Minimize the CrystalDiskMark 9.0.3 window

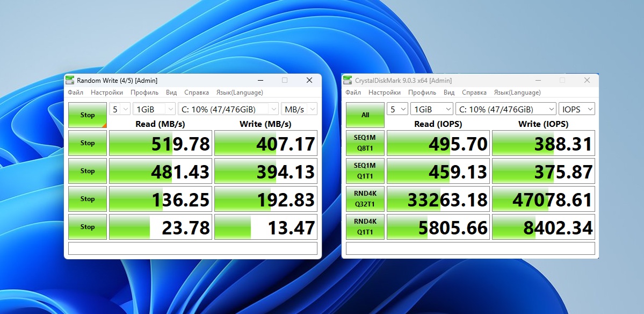(x=538, y=80)
